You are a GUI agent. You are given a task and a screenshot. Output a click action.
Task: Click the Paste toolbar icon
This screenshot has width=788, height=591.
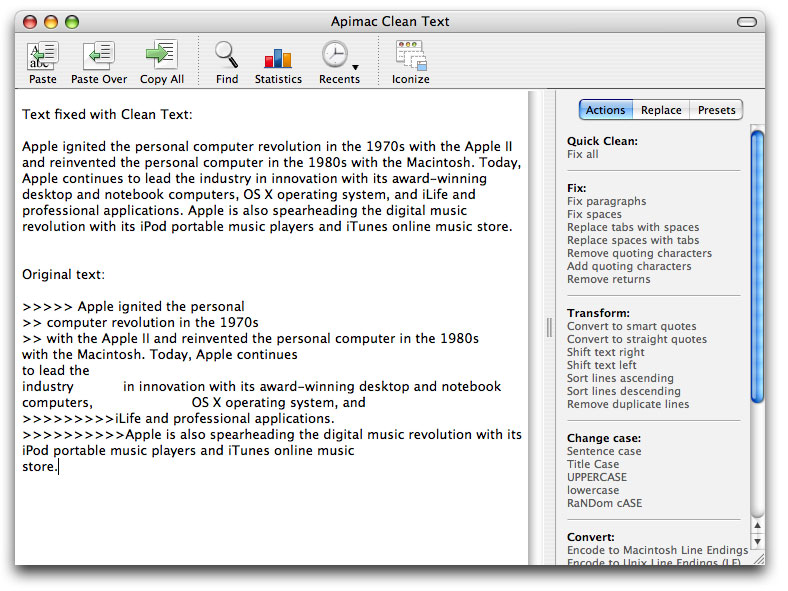(43, 56)
